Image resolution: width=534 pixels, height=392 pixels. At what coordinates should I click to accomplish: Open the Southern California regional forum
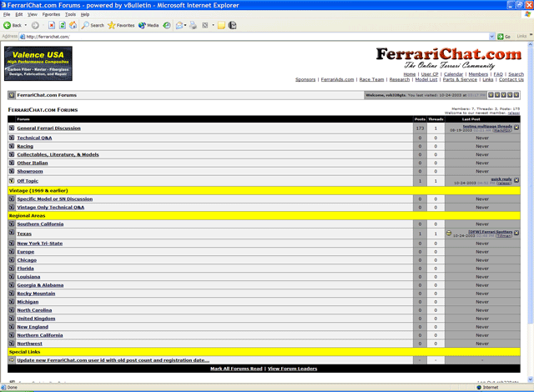coord(40,224)
